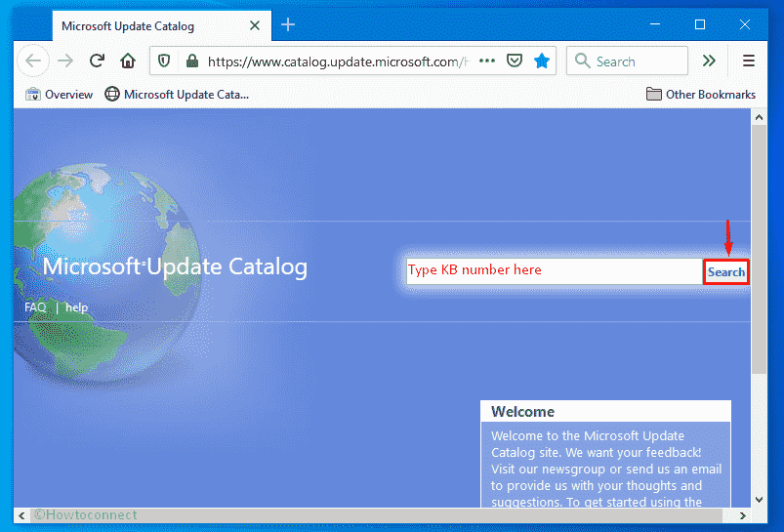Screen dimensions: 784x532
Task: Open the page actions three-dots menu
Action: pos(486,61)
